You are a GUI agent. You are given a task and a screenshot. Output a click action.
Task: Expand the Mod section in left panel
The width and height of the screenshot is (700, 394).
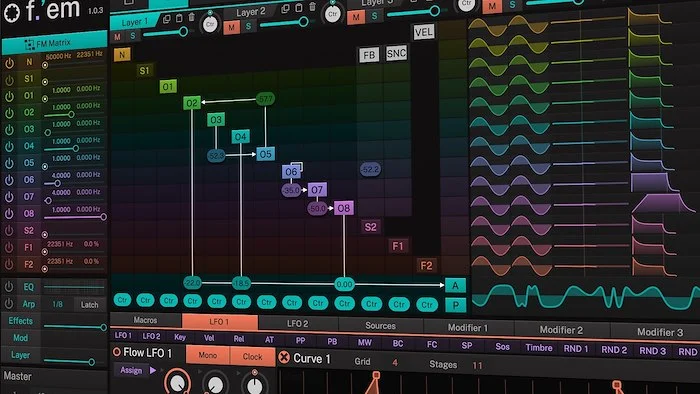tap(20, 338)
